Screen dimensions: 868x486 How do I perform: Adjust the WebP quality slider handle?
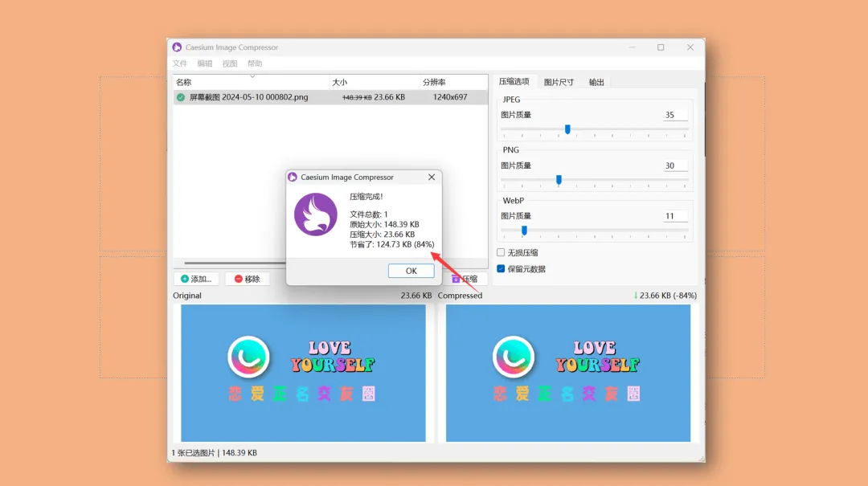click(x=524, y=231)
